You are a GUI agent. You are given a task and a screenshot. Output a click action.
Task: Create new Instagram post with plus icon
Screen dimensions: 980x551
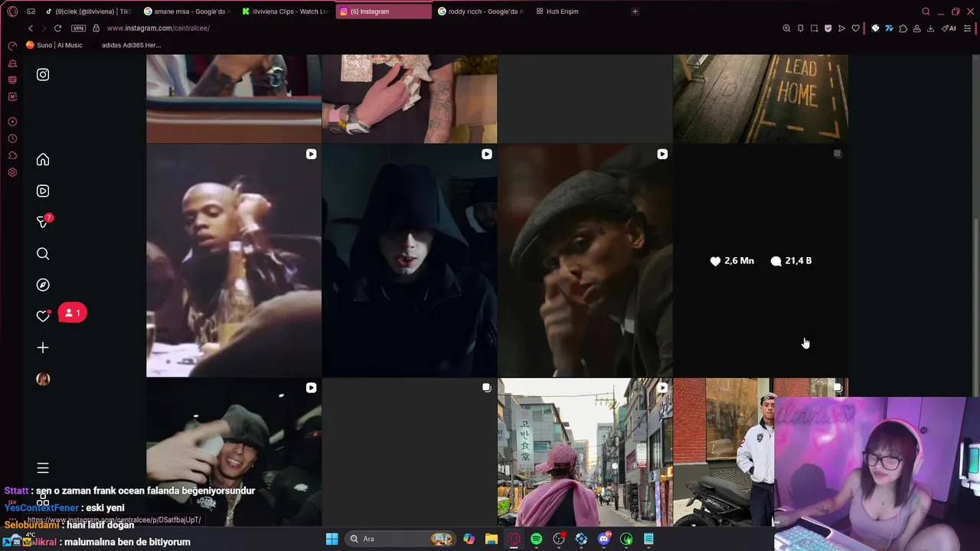(x=43, y=347)
